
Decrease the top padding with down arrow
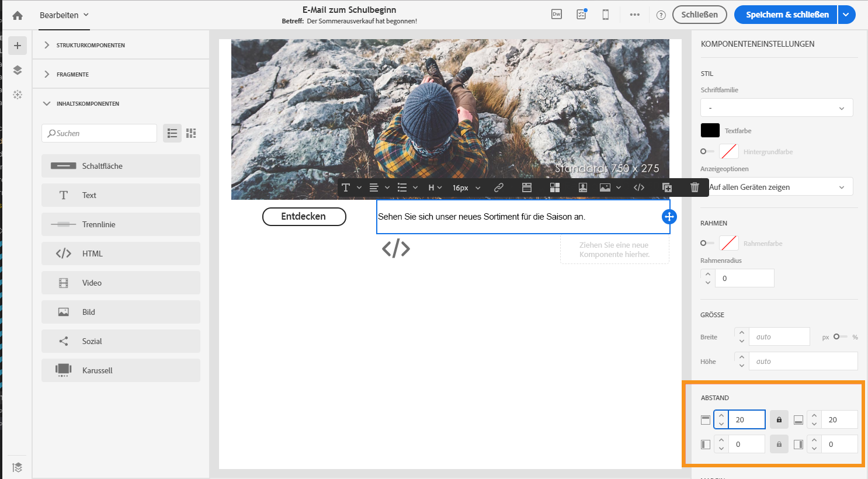point(721,424)
